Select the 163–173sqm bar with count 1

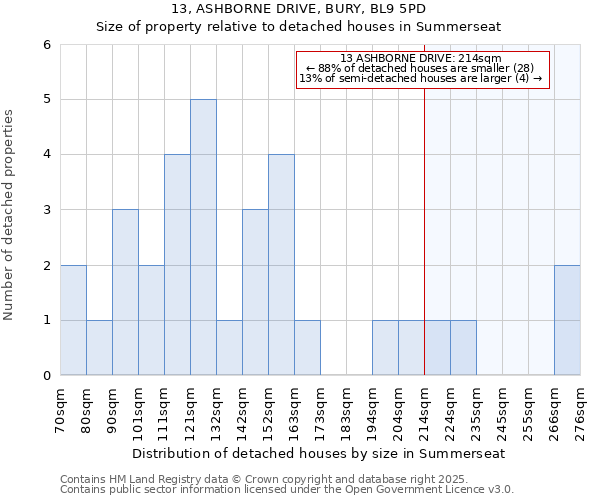pos(307,347)
